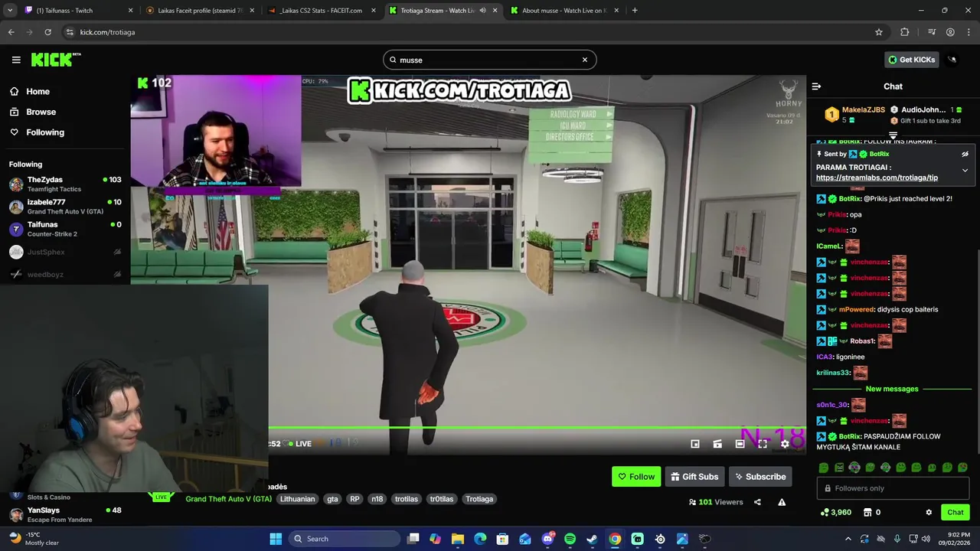Open chat settings gear
This screenshot has height=551, width=980.
929,512
